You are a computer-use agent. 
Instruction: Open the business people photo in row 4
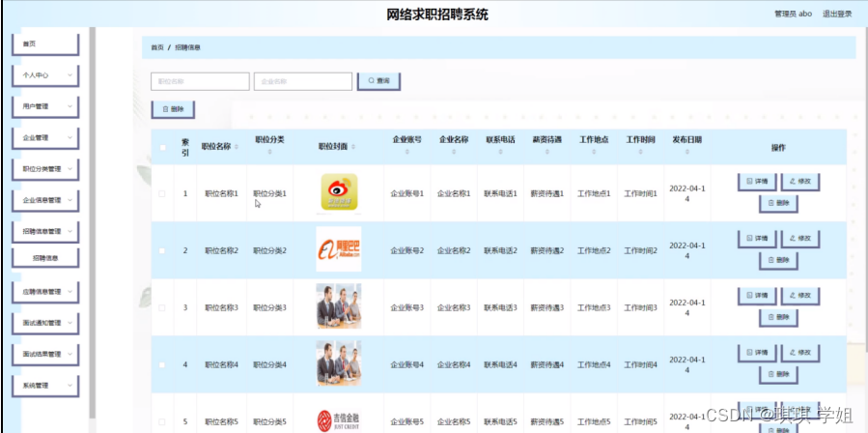pyautogui.click(x=339, y=363)
